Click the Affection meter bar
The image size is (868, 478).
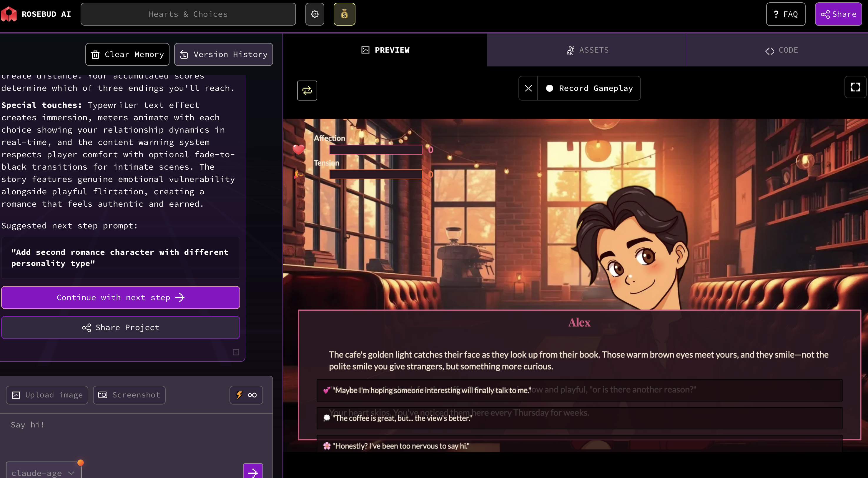click(x=375, y=150)
